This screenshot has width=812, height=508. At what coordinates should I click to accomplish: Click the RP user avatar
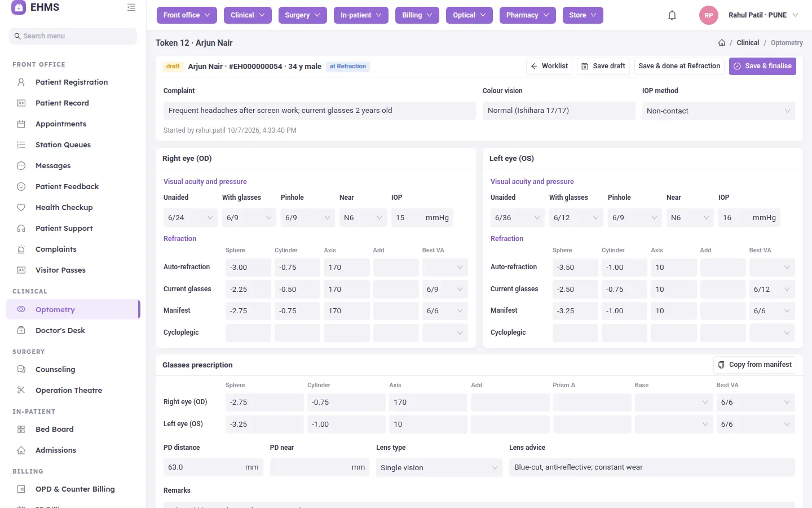[709, 15]
